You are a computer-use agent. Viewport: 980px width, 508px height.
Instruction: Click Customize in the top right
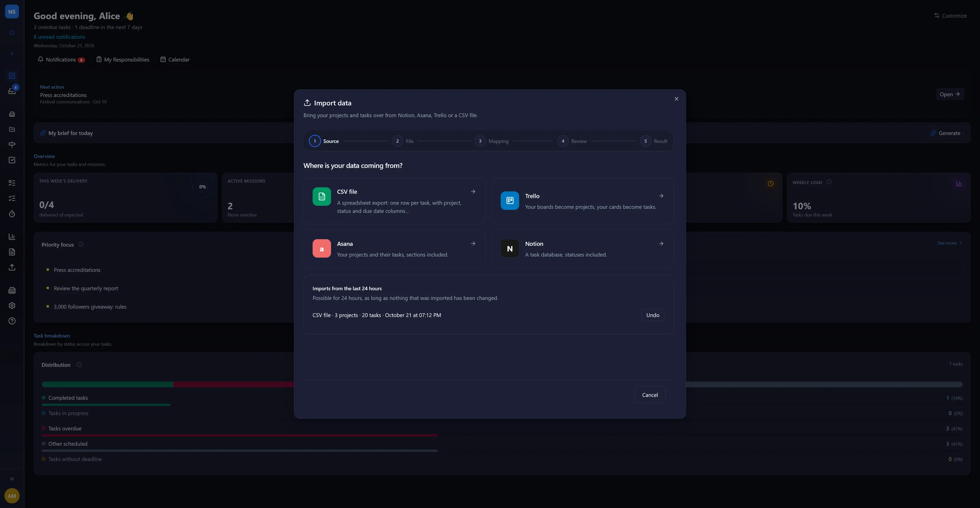(x=950, y=16)
